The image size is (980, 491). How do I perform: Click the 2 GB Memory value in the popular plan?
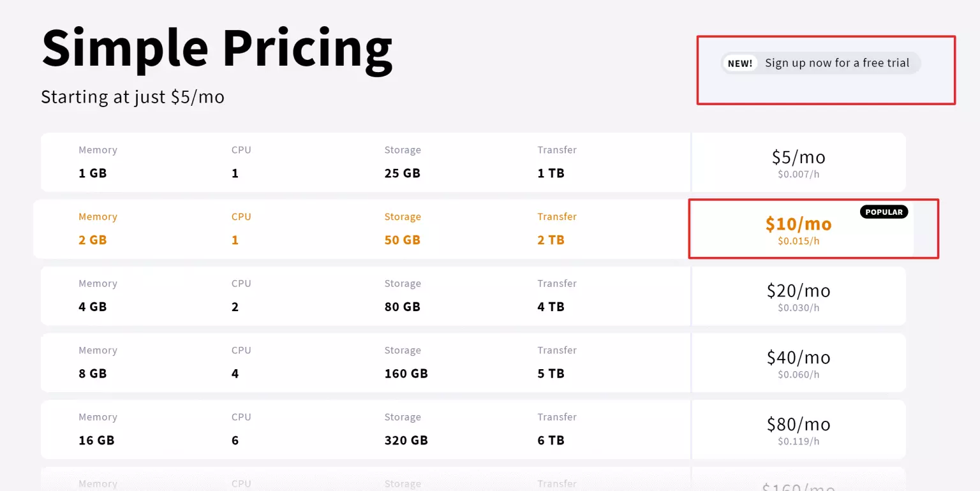coord(93,240)
